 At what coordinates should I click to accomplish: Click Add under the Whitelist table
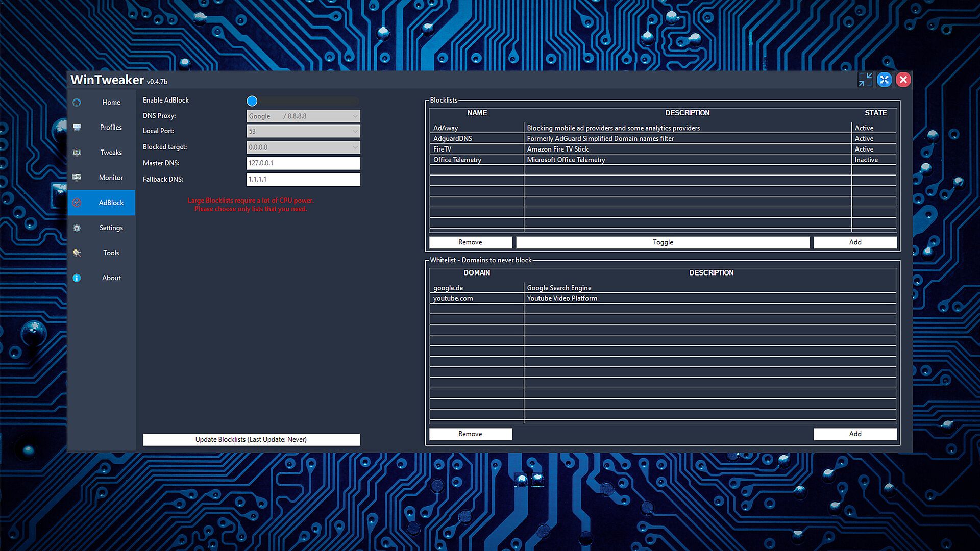[855, 434]
